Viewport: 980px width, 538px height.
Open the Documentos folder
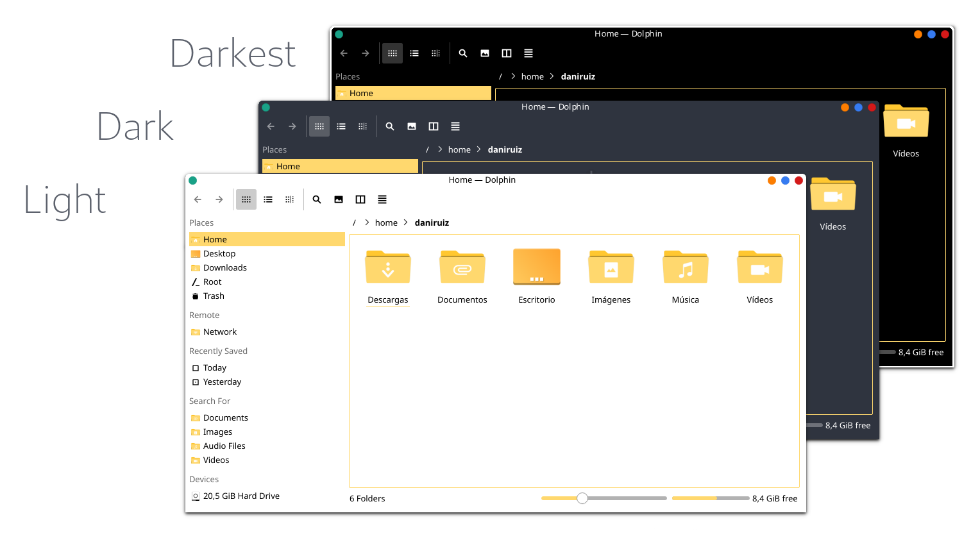click(x=462, y=277)
